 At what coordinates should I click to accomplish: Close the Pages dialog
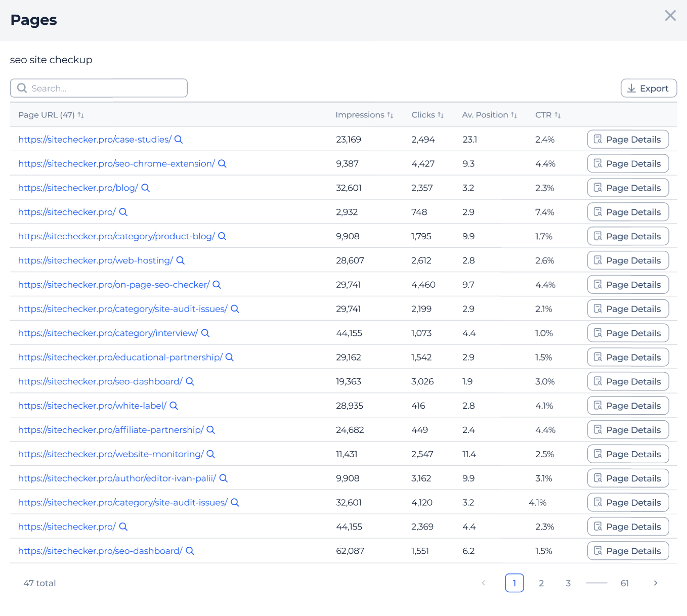(x=670, y=16)
